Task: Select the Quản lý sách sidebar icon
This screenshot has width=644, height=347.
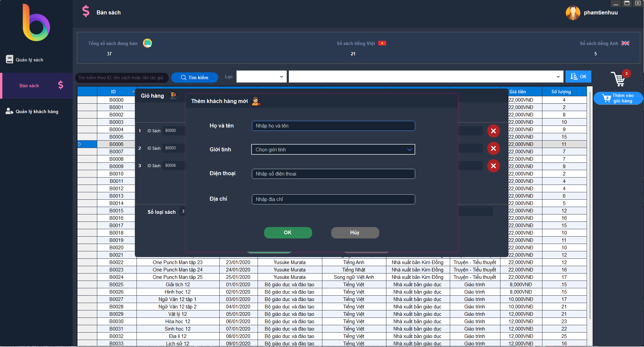Action: point(9,59)
